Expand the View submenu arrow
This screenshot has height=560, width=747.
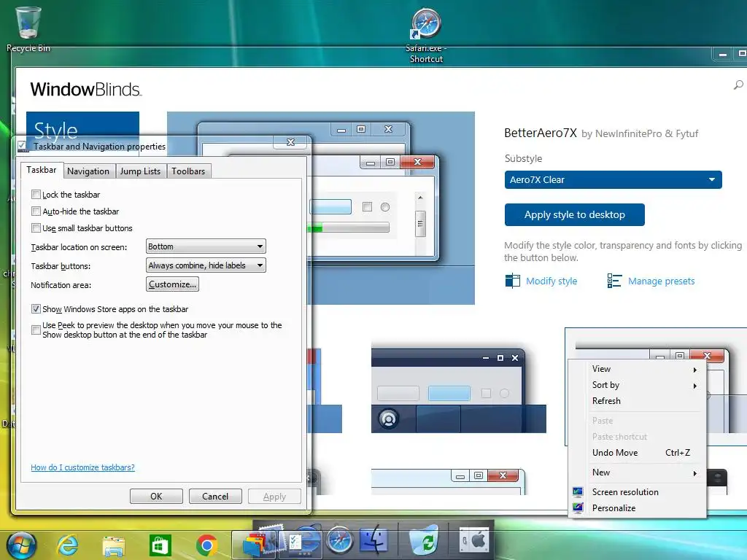695,370
